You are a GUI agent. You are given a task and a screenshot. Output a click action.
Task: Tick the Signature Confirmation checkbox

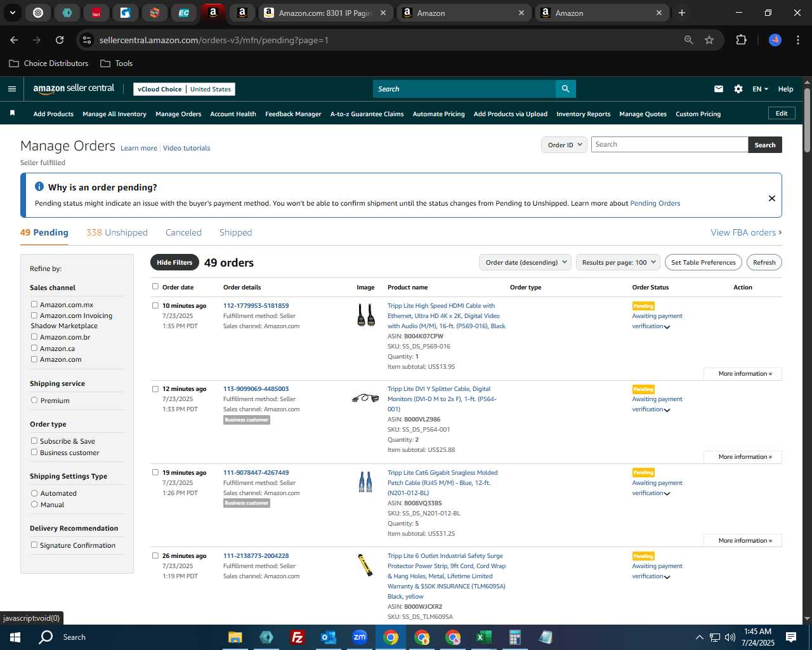tap(34, 545)
